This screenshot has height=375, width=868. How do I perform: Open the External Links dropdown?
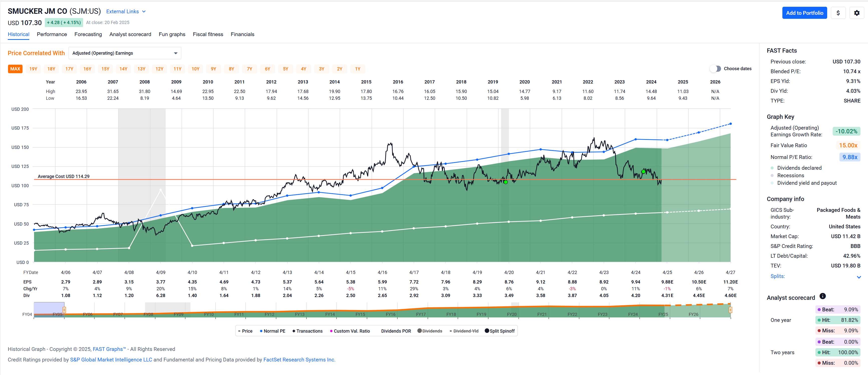pyautogui.click(x=126, y=12)
